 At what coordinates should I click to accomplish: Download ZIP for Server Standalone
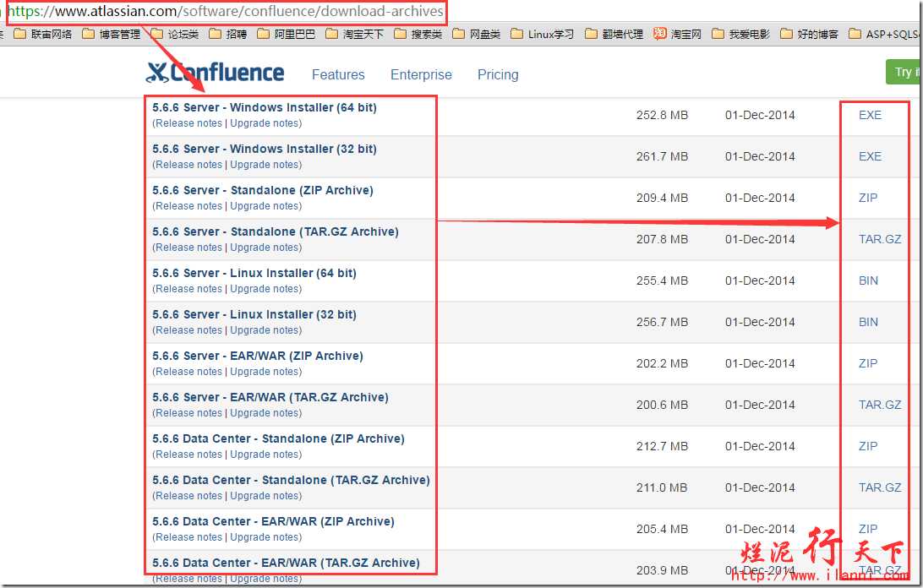click(x=868, y=198)
